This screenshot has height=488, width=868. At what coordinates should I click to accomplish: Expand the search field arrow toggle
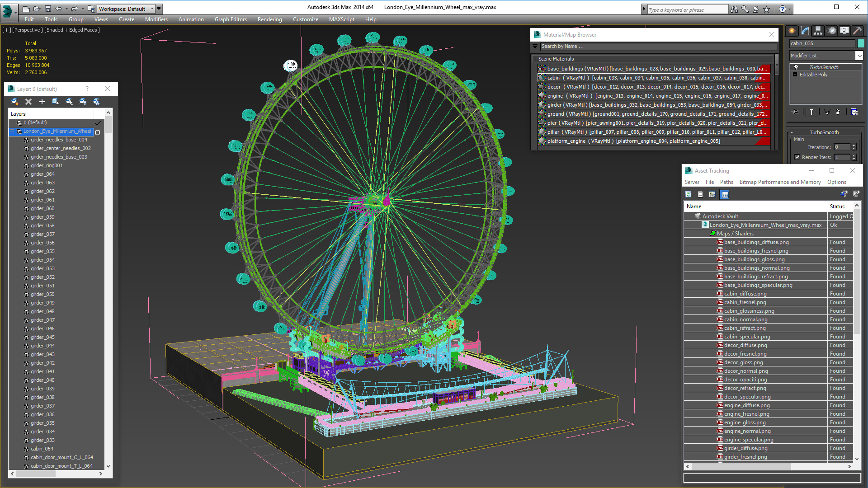(x=644, y=9)
